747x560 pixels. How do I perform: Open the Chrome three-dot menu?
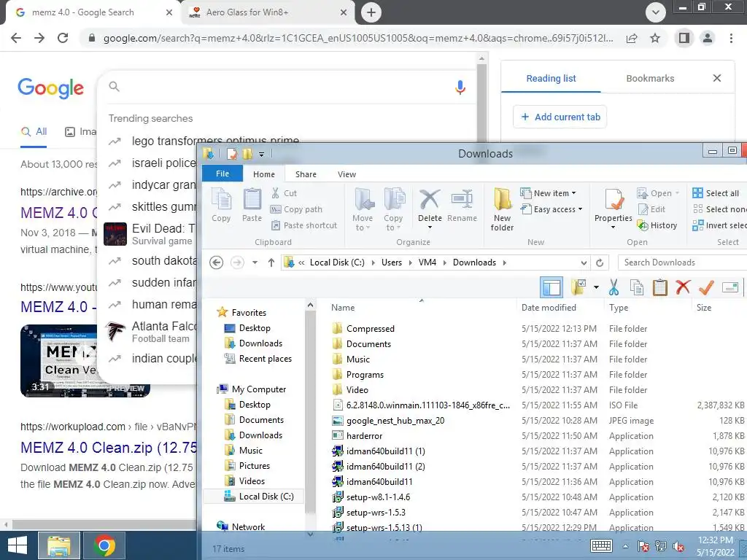[731, 38]
